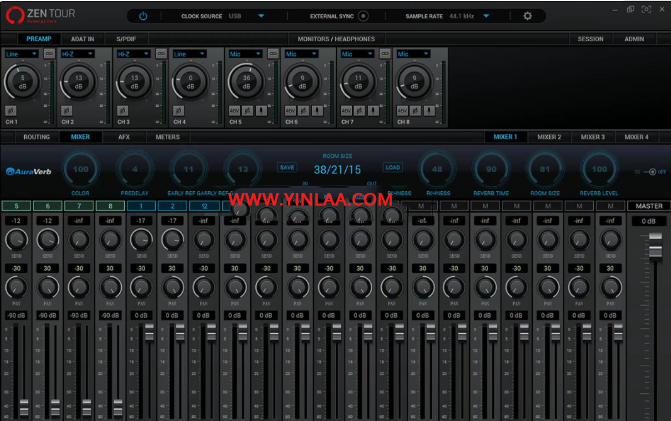Invert phase on CH 8 preamp
671x421 pixels.
coord(416,111)
